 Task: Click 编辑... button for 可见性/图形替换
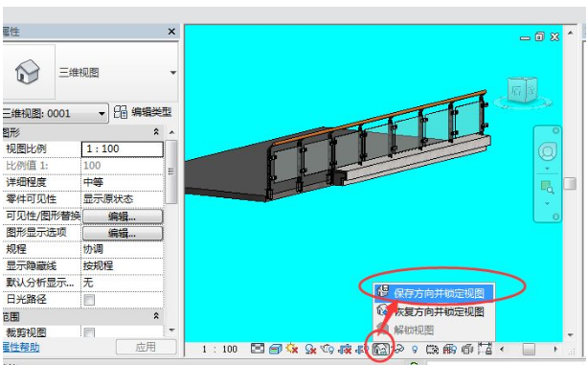(x=123, y=217)
